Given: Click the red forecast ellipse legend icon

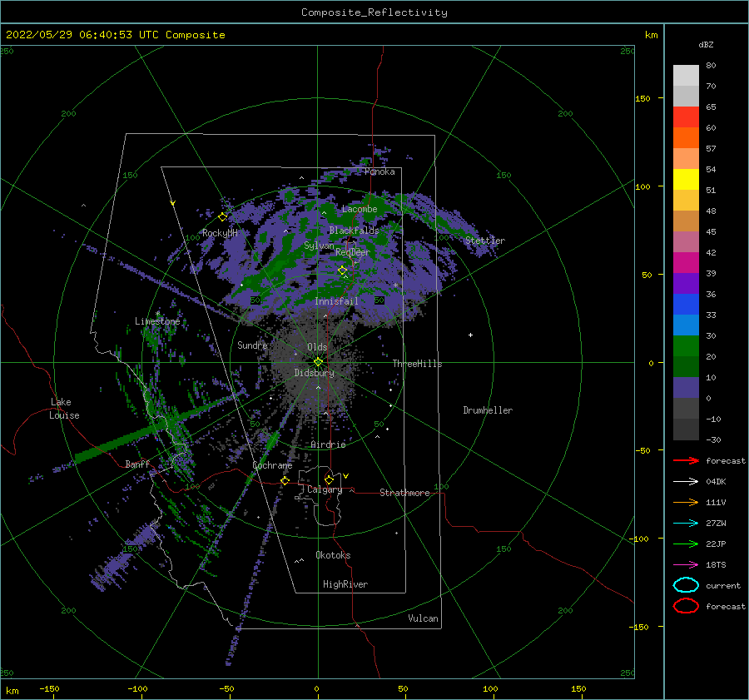Looking at the screenshot, I should coord(686,606).
